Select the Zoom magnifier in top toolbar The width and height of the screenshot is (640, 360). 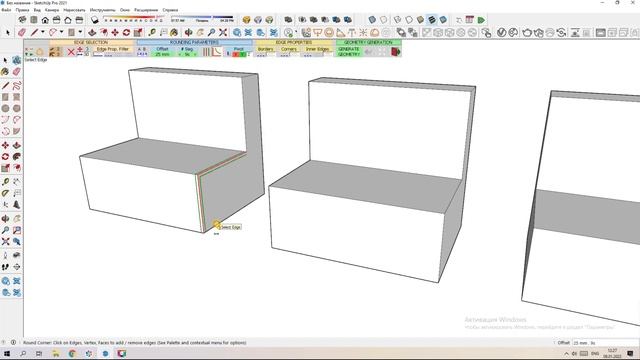[211, 32]
